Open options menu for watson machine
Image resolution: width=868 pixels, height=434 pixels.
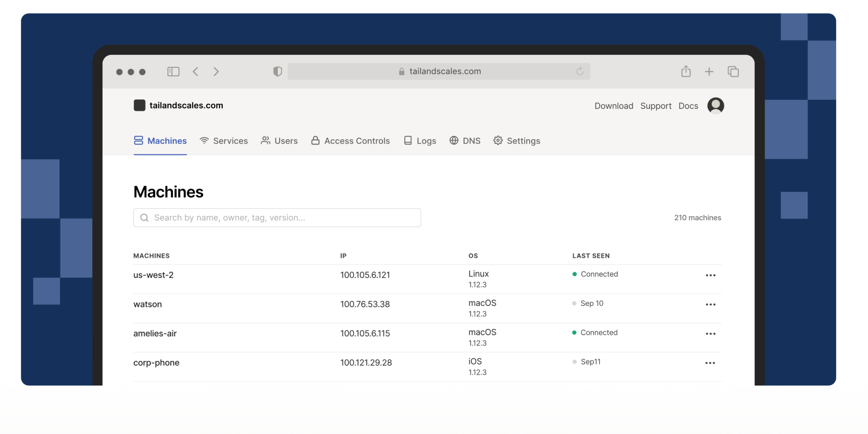(x=710, y=305)
